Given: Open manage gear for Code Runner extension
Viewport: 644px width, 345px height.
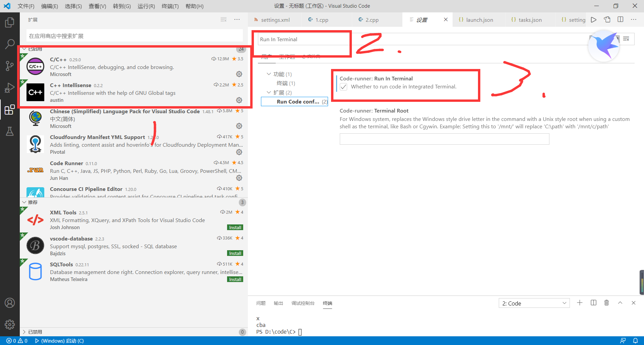Looking at the screenshot, I should [x=239, y=178].
